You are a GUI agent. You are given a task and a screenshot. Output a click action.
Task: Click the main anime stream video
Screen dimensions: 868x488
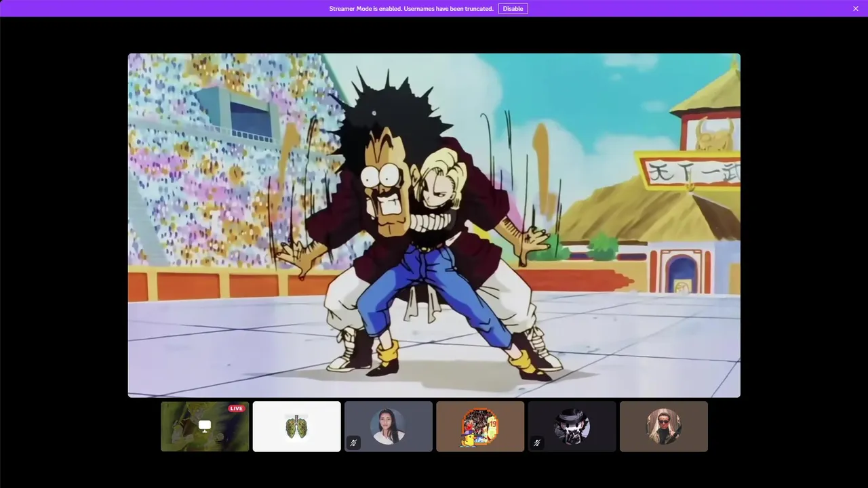pyautogui.click(x=434, y=225)
